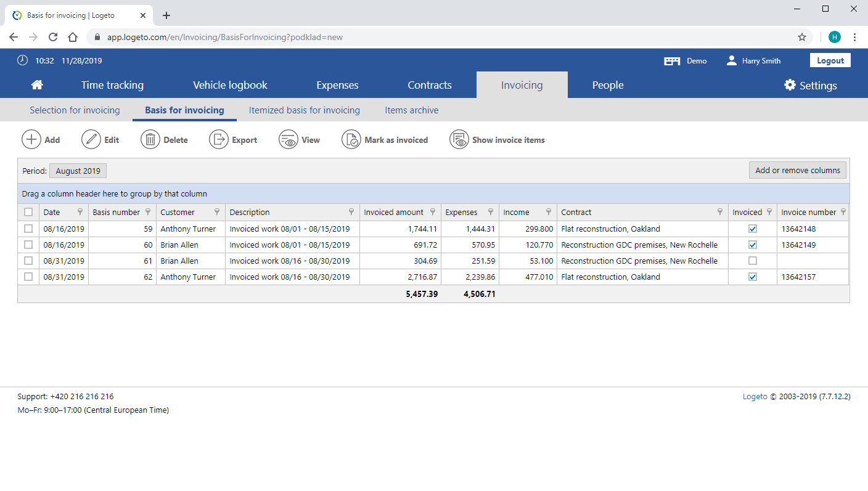Close the Basis for invoicing browser tab
Viewport: 868px width, 491px height.
(x=144, y=15)
